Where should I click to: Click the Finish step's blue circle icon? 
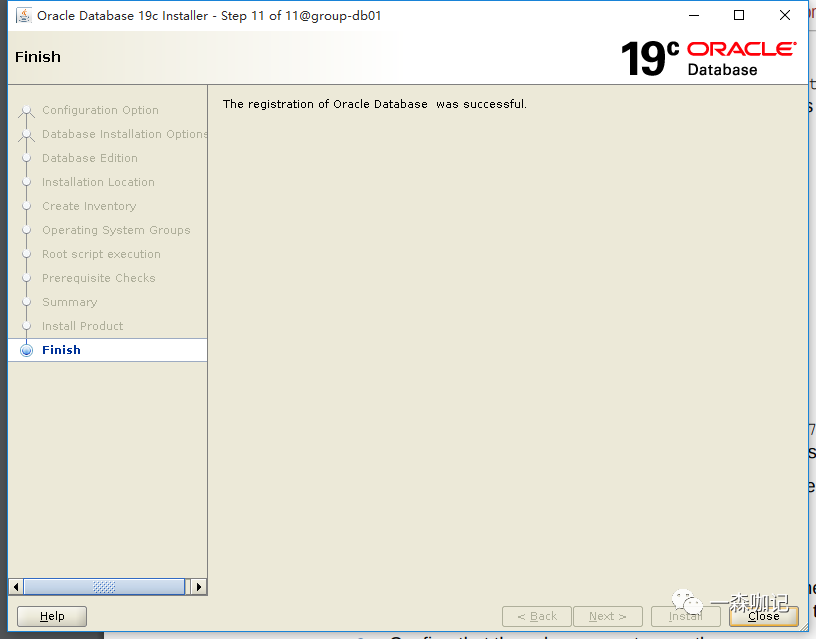point(27,350)
